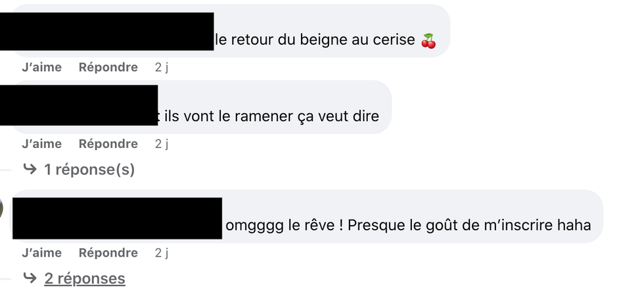The image size is (644, 298).
Task: Reply to the "retour du beigne au cerise" comment
Action: [x=108, y=67]
